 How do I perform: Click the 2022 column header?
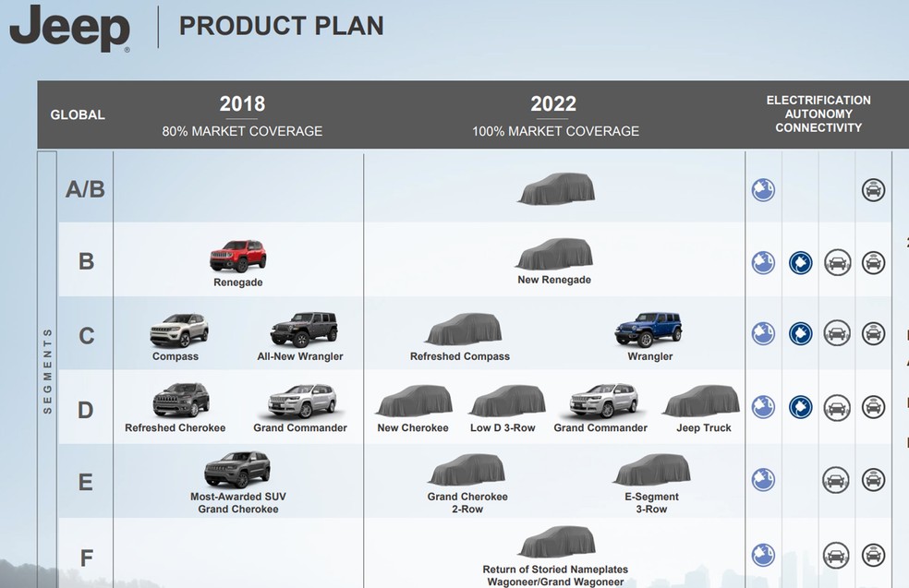pyautogui.click(x=553, y=103)
